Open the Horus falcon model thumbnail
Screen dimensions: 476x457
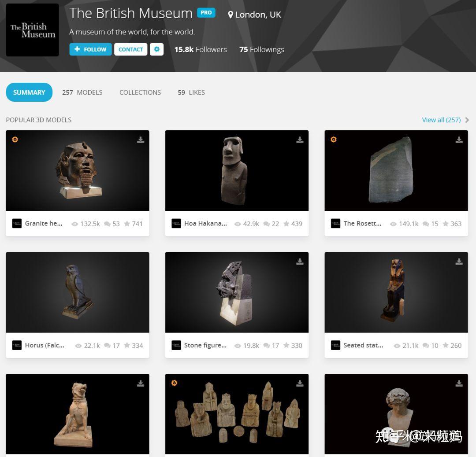coord(78,292)
